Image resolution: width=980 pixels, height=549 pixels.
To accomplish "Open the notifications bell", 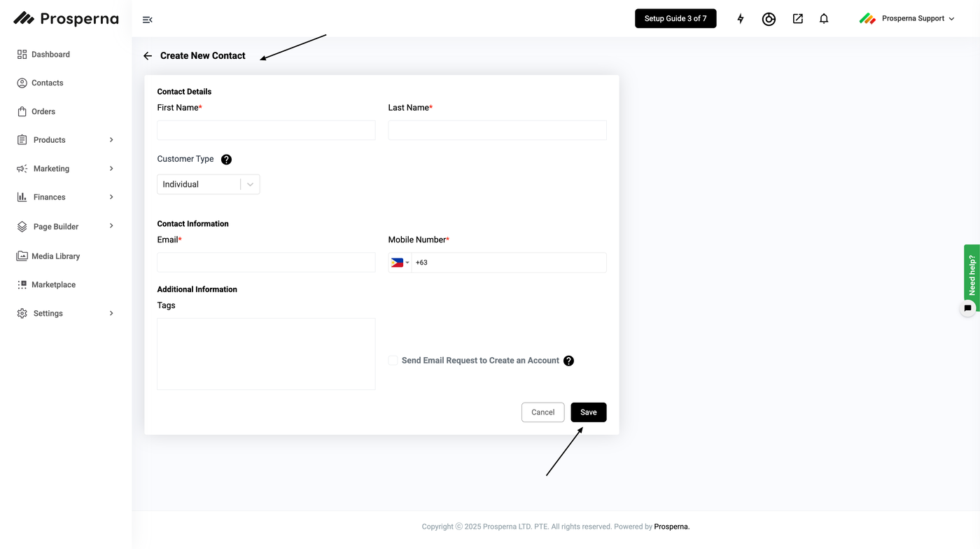I will [824, 19].
